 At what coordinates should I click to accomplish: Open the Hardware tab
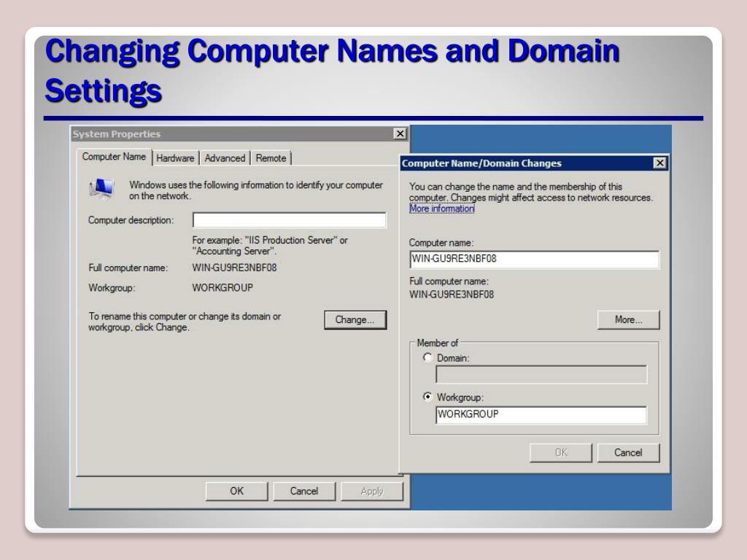click(175, 158)
